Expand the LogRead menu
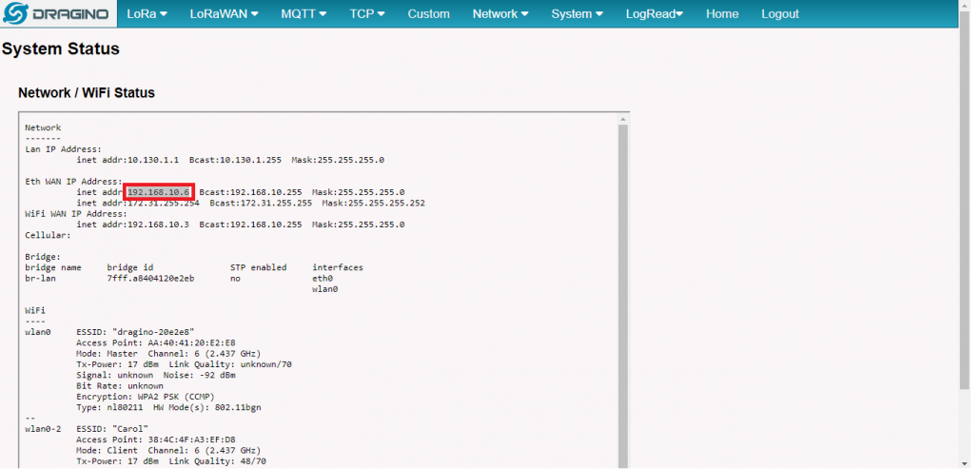Image resolution: width=980 pixels, height=469 pixels. pos(655,14)
